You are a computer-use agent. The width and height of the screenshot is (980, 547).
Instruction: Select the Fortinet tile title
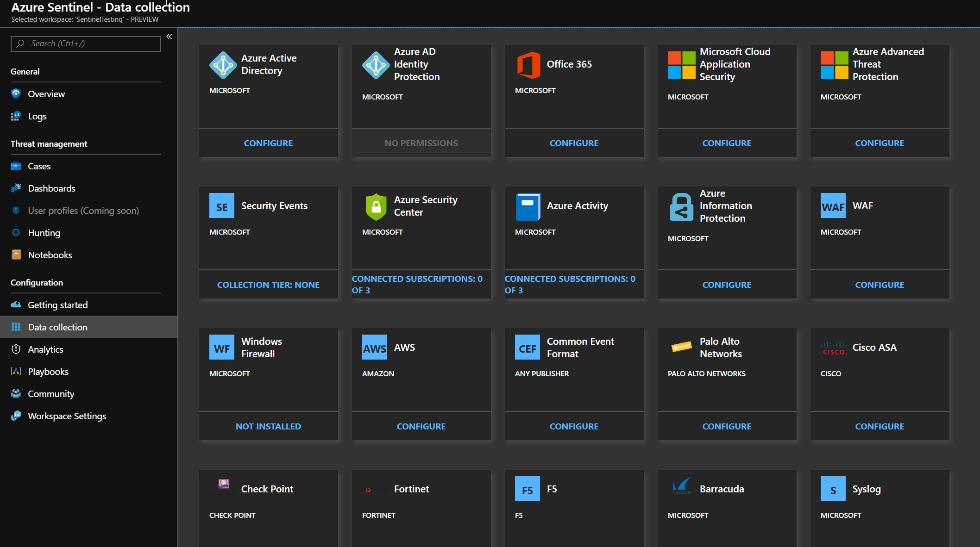pos(411,489)
